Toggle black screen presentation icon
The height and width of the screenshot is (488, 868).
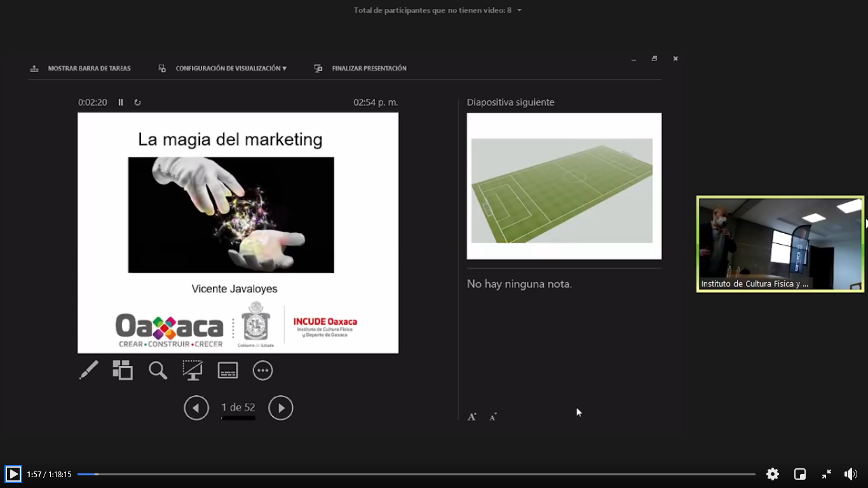click(193, 370)
